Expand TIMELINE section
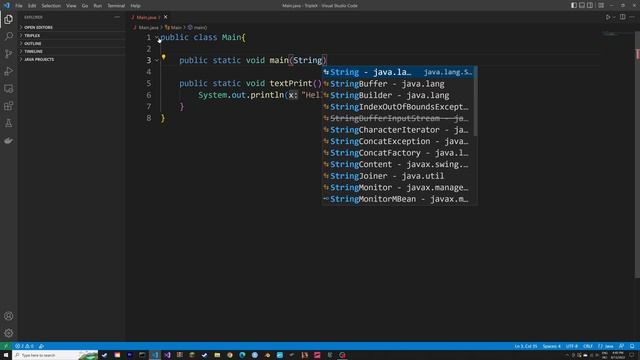The image size is (640, 360). coord(71,51)
